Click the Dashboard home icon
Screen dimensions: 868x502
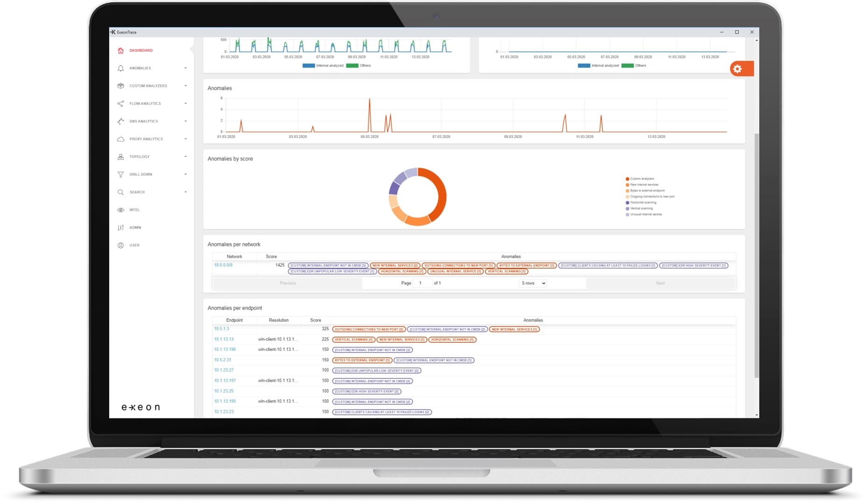[x=120, y=50]
